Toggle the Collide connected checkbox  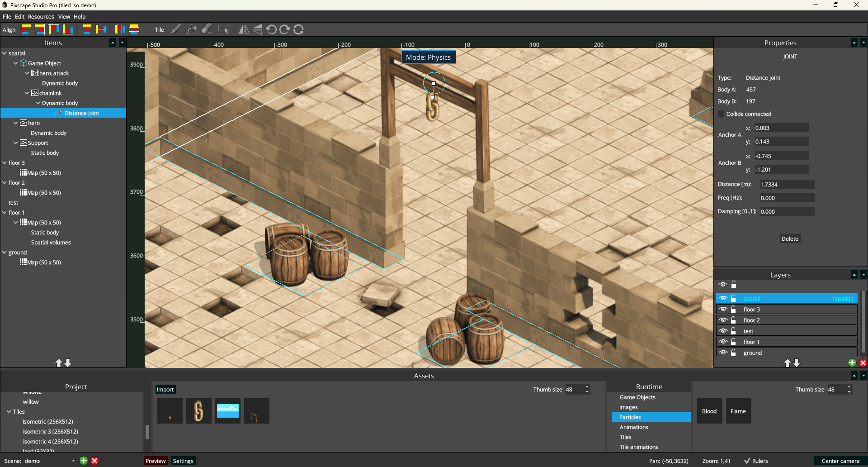[x=721, y=114]
